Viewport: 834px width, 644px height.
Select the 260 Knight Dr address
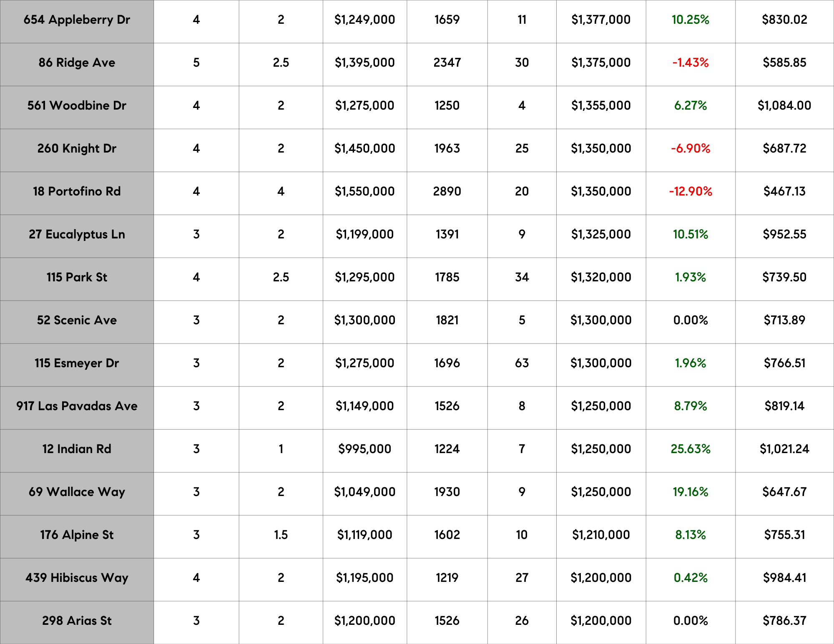pos(77,148)
